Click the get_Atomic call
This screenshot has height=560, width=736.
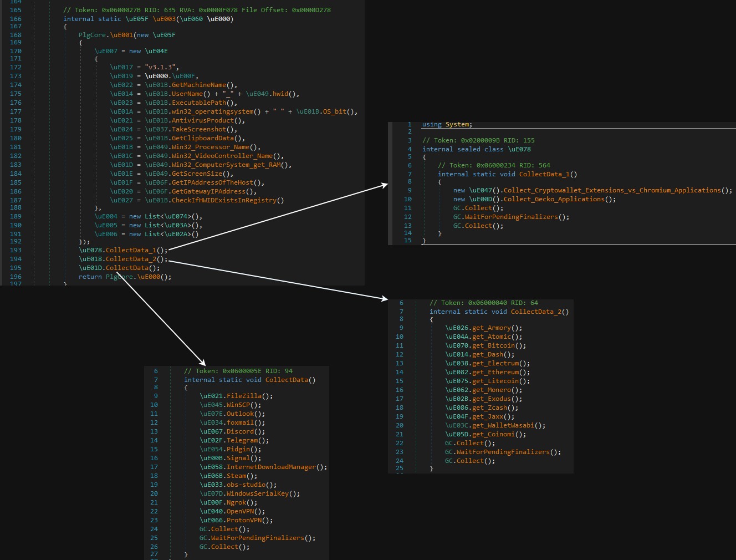point(492,337)
